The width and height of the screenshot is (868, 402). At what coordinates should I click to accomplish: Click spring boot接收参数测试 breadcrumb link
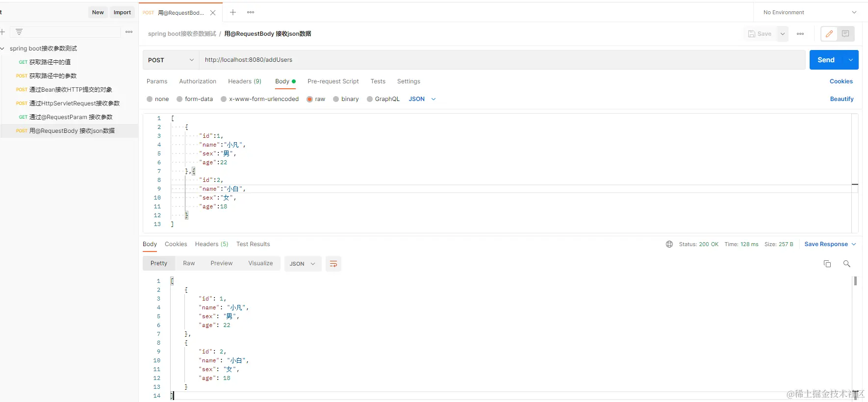(x=182, y=34)
